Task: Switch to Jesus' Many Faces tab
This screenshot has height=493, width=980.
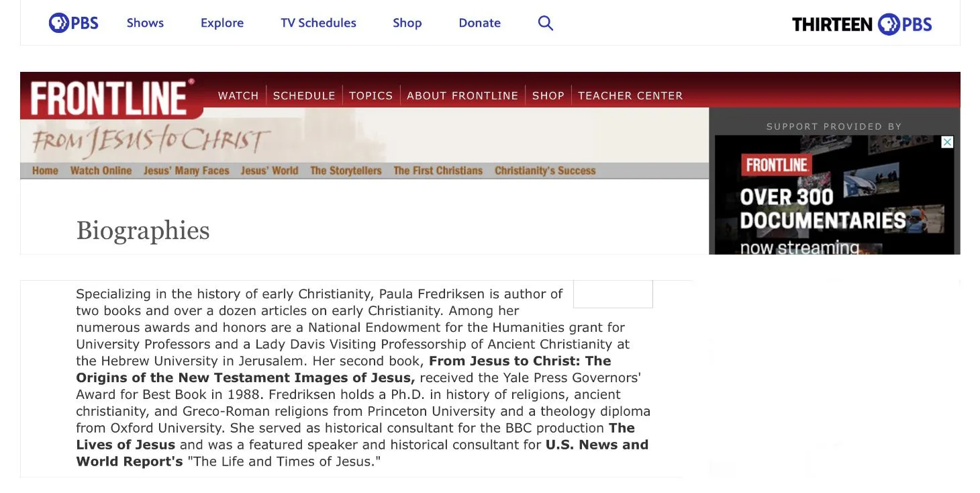Action: point(186,171)
